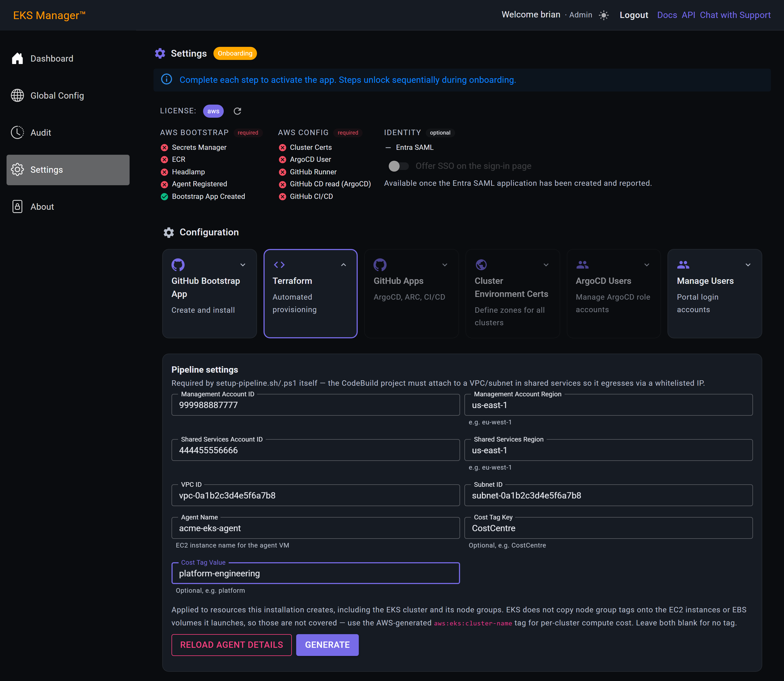This screenshot has width=784, height=681.
Task: Click the red X status icon for GitHub Runner
Action: (x=283, y=172)
